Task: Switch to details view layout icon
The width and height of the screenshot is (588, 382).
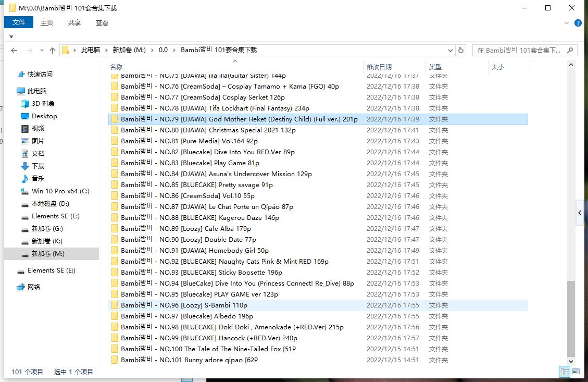Action: 565,372
